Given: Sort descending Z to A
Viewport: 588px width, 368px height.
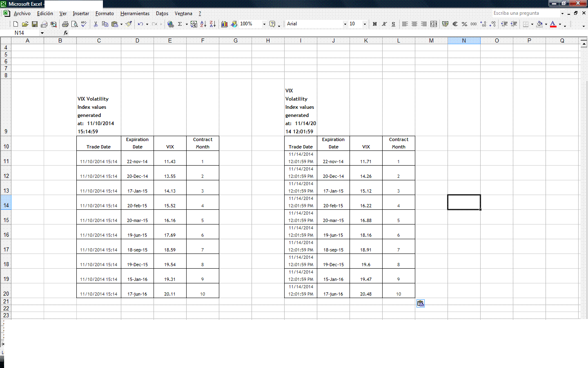Looking at the screenshot, I should point(213,24).
